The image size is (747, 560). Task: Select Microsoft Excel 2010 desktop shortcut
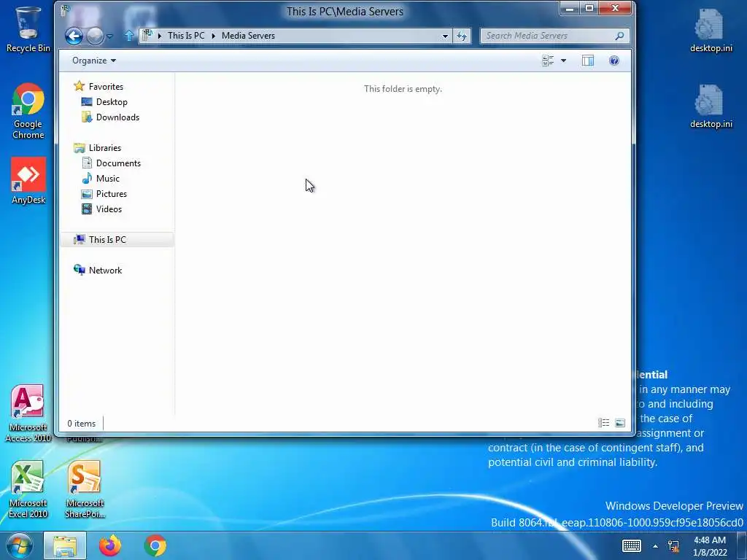(28, 489)
